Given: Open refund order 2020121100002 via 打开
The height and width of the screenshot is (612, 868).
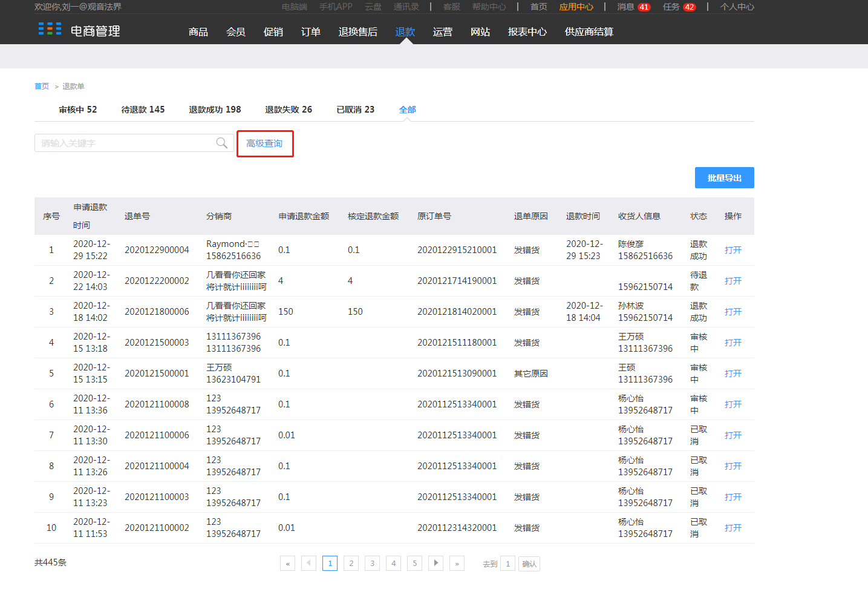Looking at the screenshot, I should pos(733,528).
